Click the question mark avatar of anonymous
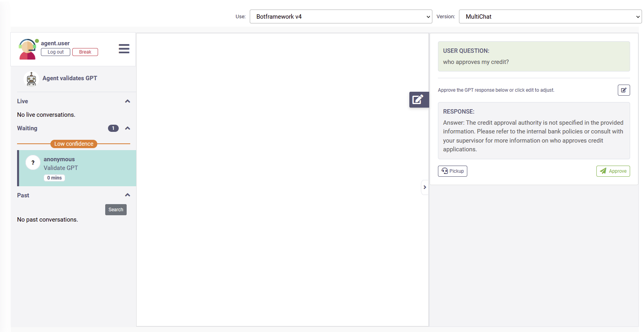The width and height of the screenshot is (644, 332). 33,163
